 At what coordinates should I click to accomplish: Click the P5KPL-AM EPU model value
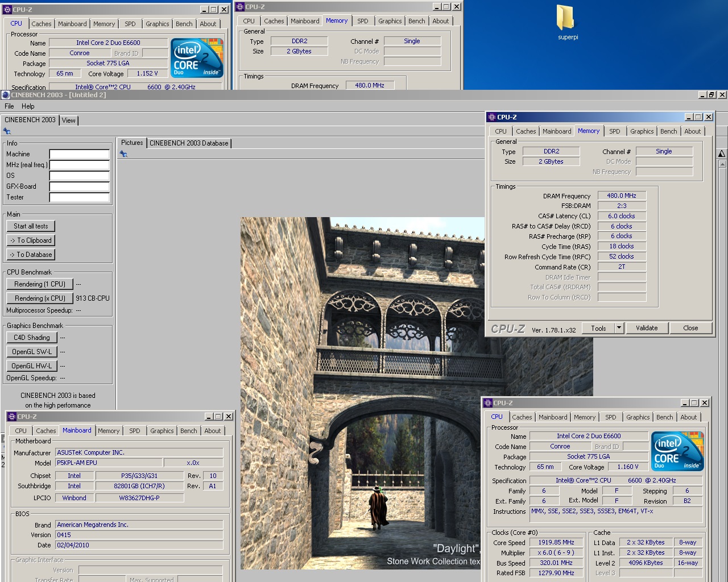(109, 463)
